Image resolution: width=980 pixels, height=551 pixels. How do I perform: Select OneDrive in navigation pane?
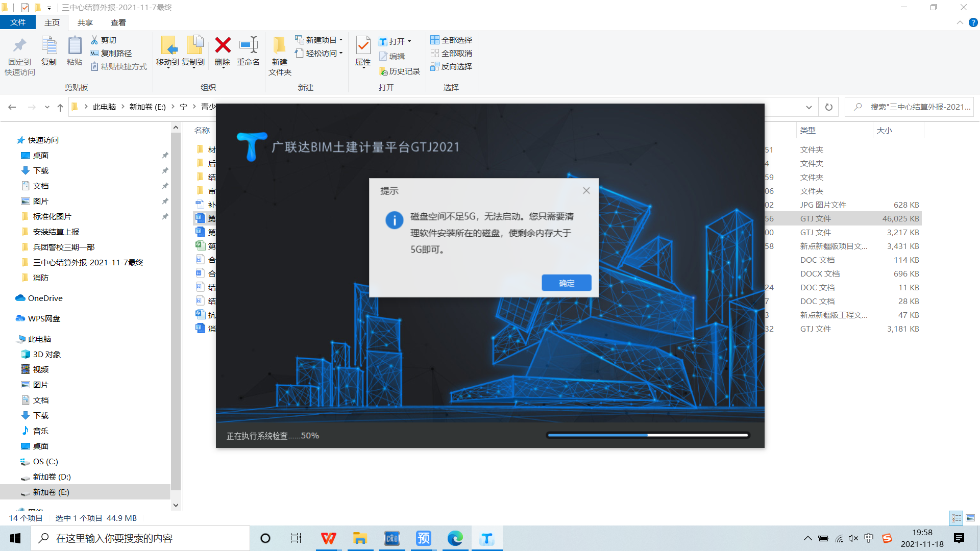coord(45,298)
